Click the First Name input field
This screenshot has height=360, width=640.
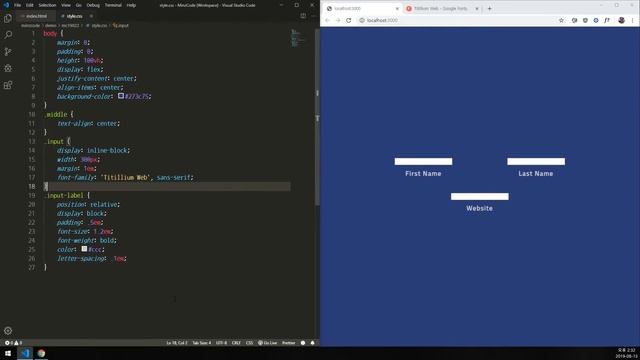point(423,162)
